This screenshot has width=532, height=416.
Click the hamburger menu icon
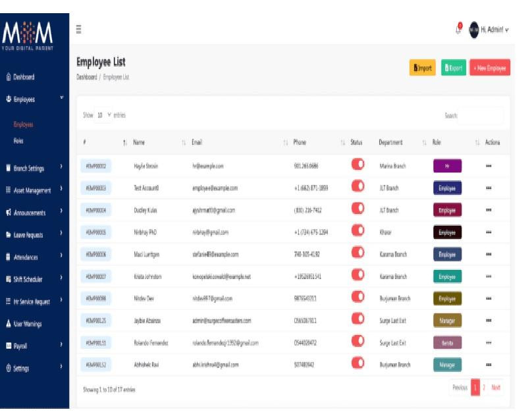click(x=80, y=28)
